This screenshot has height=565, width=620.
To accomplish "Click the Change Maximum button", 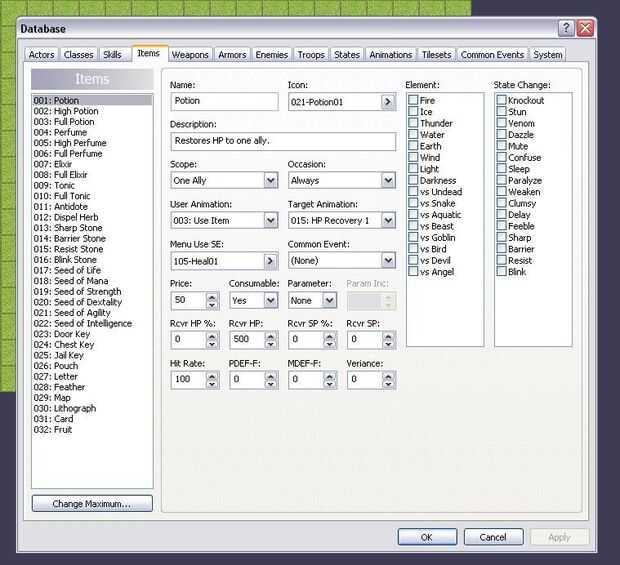I will 92,504.
